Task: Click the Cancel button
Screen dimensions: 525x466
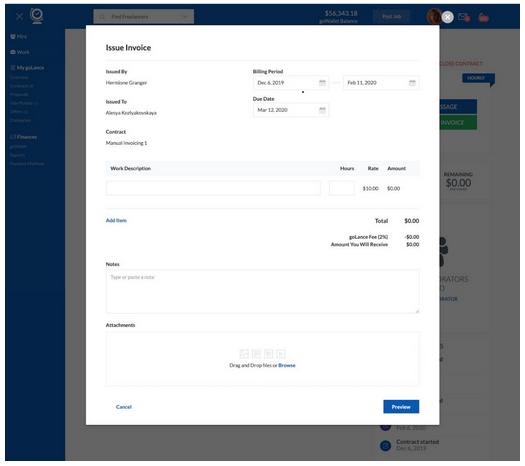Action: [124, 407]
